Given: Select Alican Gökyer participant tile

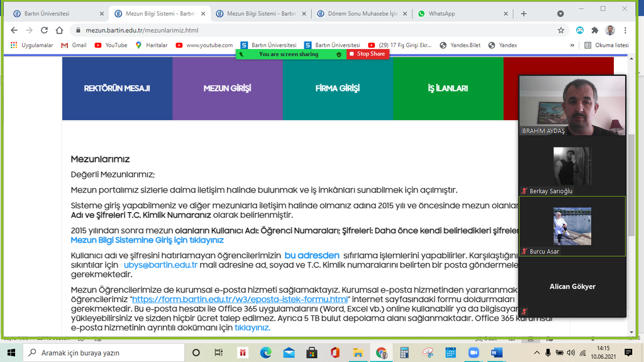Looking at the screenshot, I should [572, 286].
